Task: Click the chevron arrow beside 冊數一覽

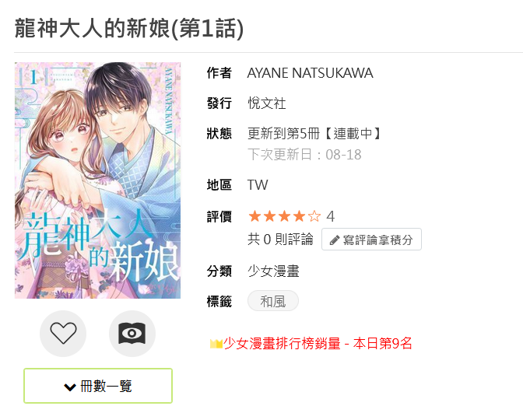Action: tap(70, 387)
